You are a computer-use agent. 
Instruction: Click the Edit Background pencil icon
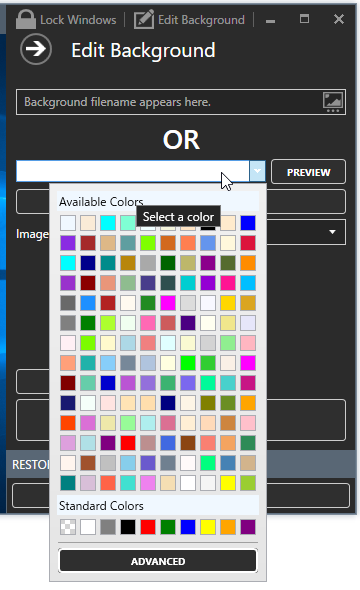(x=144, y=20)
